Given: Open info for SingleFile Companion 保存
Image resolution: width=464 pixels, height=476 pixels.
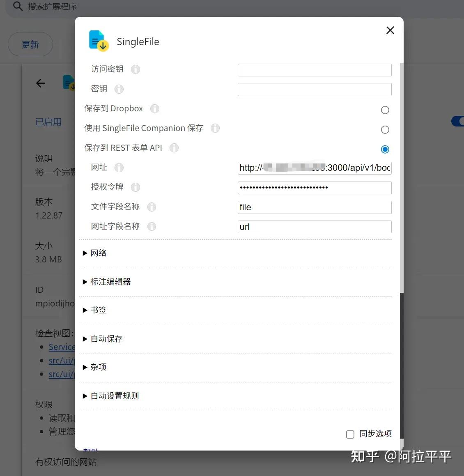Looking at the screenshot, I should click(x=215, y=128).
